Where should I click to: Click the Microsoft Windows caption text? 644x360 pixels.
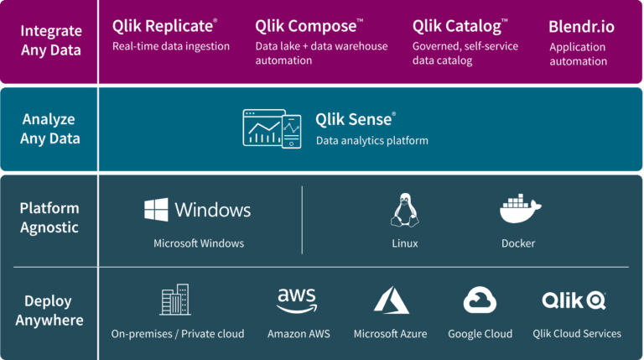click(199, 243)
